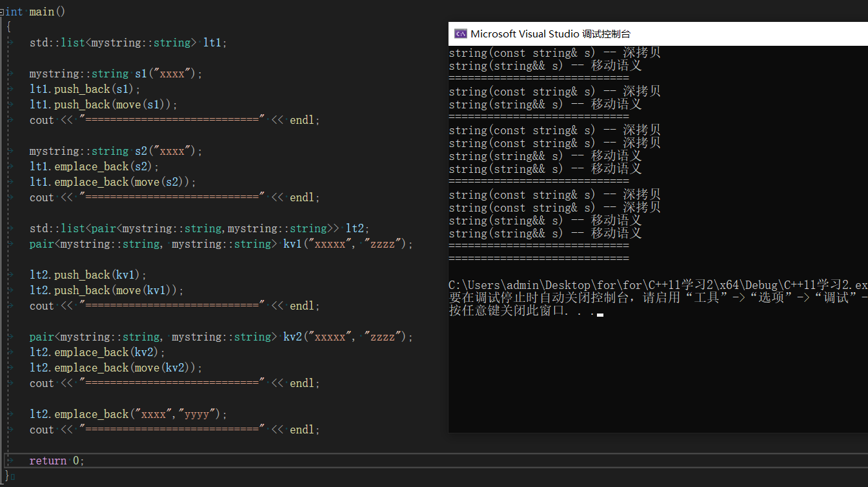Viewport: 868px width, 487px height.
Task: Collapse the int main() code block
Action: [2, 12]
